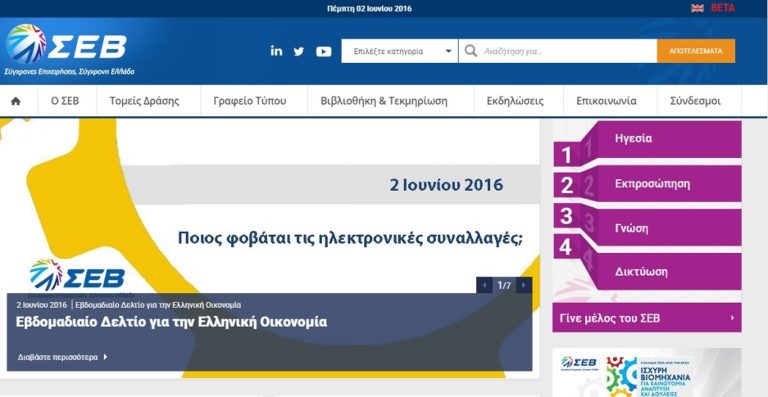Show previous slide with left arrow
The image size is (768, 397).
484,285
